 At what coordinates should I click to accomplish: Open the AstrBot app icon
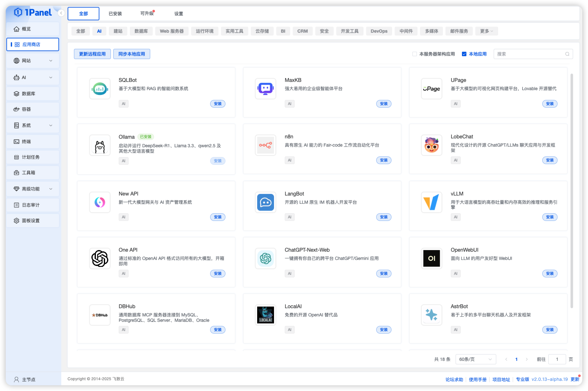431,315
